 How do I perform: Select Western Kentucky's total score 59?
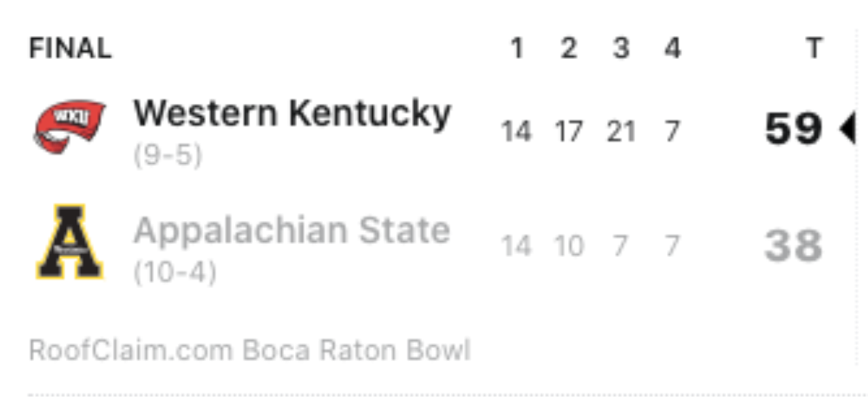(793, 128)
